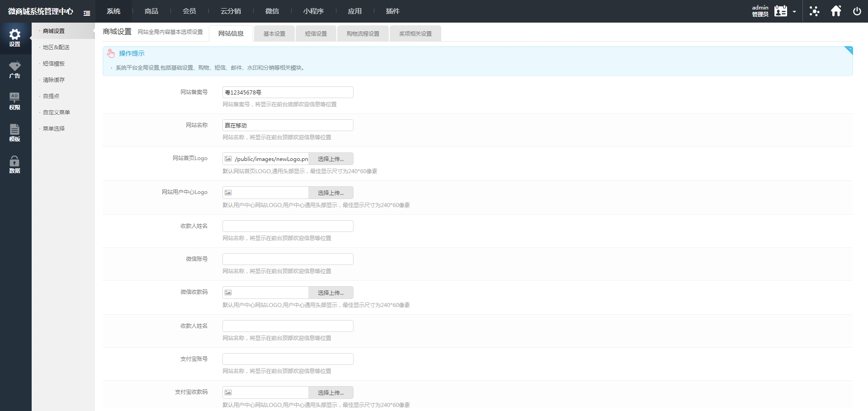868x411 pixels.
Task: Open the 设置 gear icon in the sidebar
Action: click(15, 38)
